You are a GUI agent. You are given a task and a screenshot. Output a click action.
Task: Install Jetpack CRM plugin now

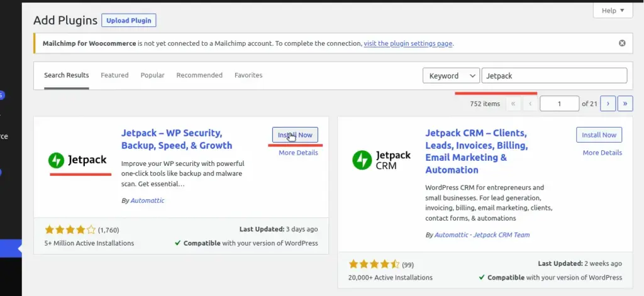[599, 134]
